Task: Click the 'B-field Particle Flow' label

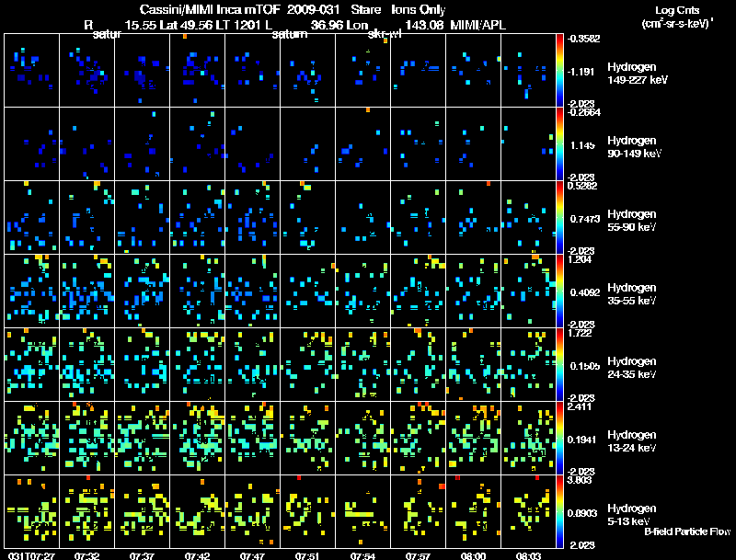Action: [687, 531]
